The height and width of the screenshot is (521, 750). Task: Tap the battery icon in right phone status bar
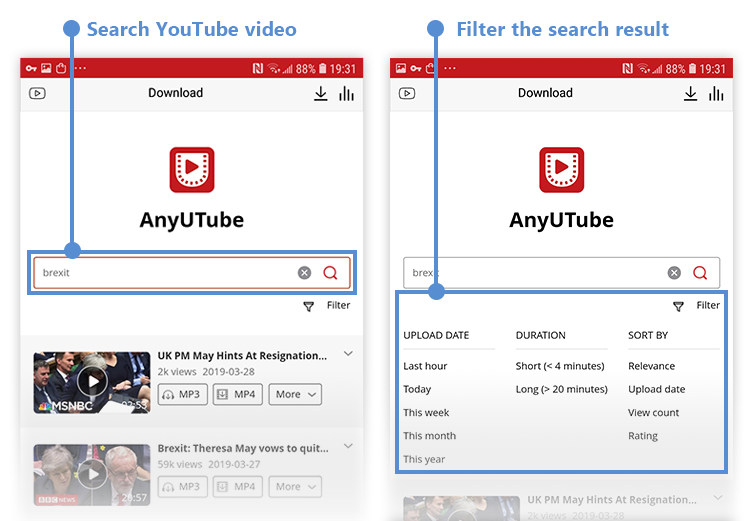pyautogui.click(x=692, y=68)
